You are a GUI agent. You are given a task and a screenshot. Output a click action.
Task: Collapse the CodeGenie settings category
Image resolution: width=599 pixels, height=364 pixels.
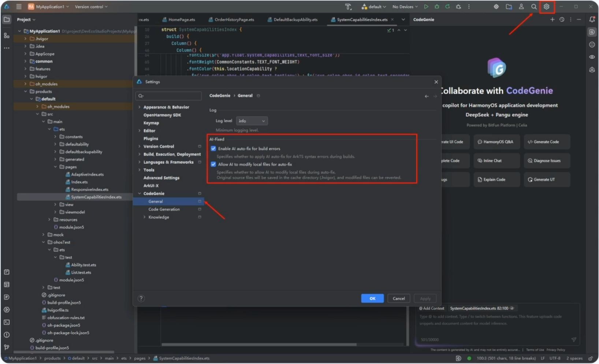(139, 194)
